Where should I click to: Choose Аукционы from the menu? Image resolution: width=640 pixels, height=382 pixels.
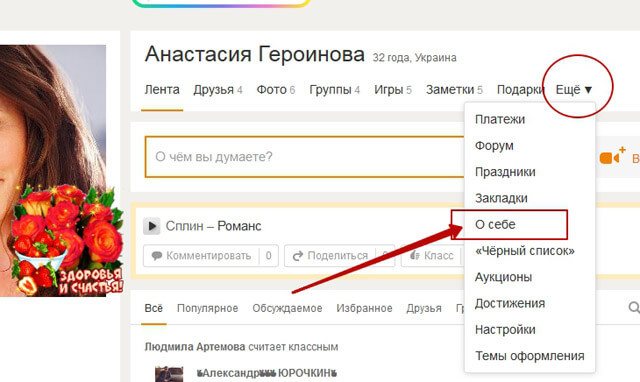click(503, 277)
